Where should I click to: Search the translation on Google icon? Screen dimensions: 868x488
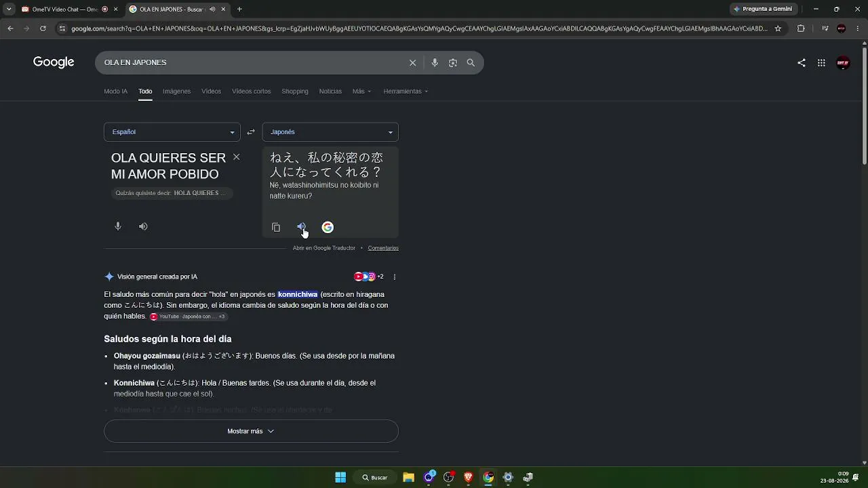[328, 227]
